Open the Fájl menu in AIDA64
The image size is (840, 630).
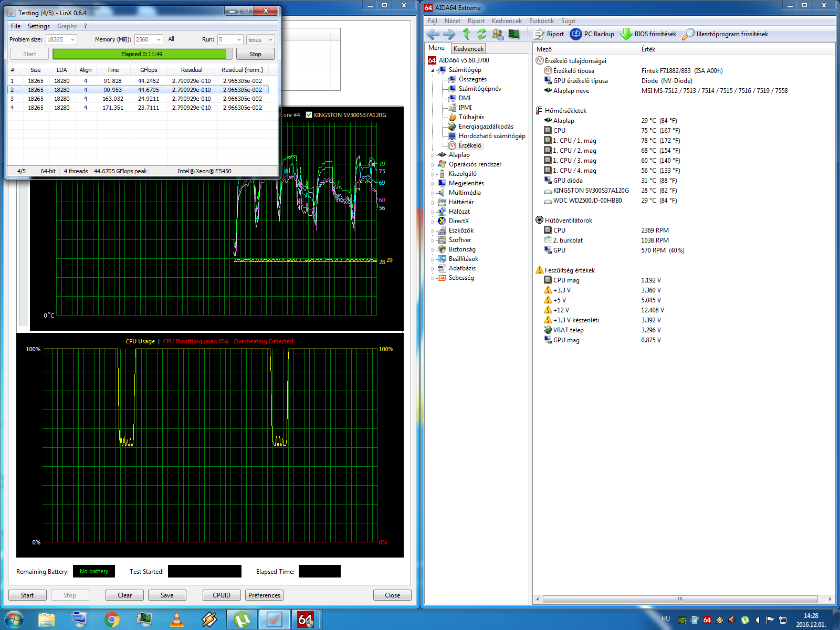433,21
